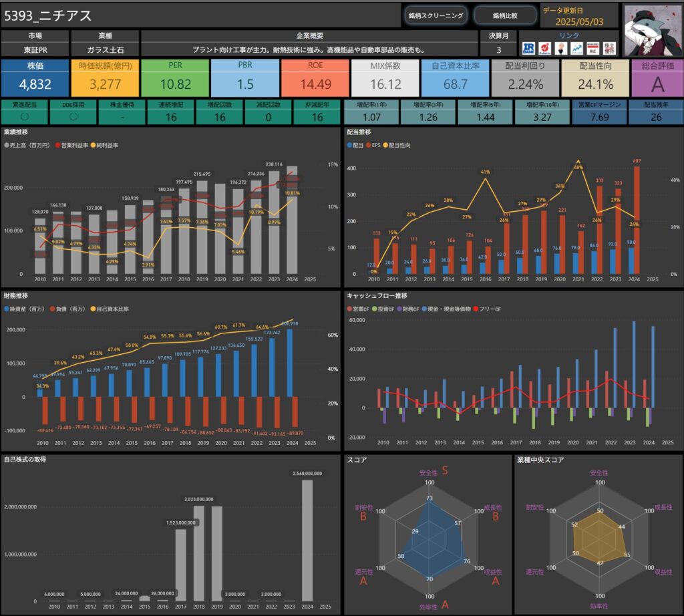Click the 営業CF legend marker
Viewport: 684px width, 616px height.
click(x=349, y=309)
